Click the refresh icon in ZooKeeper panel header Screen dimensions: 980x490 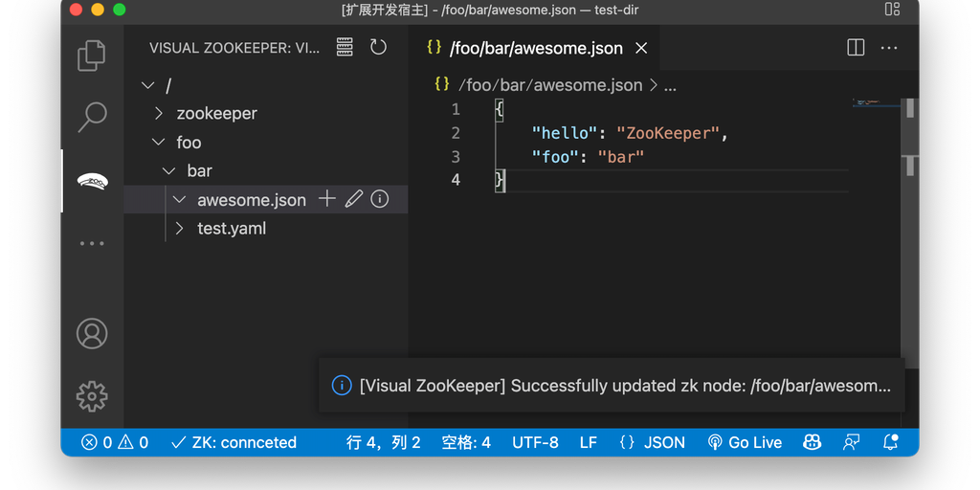378,47
